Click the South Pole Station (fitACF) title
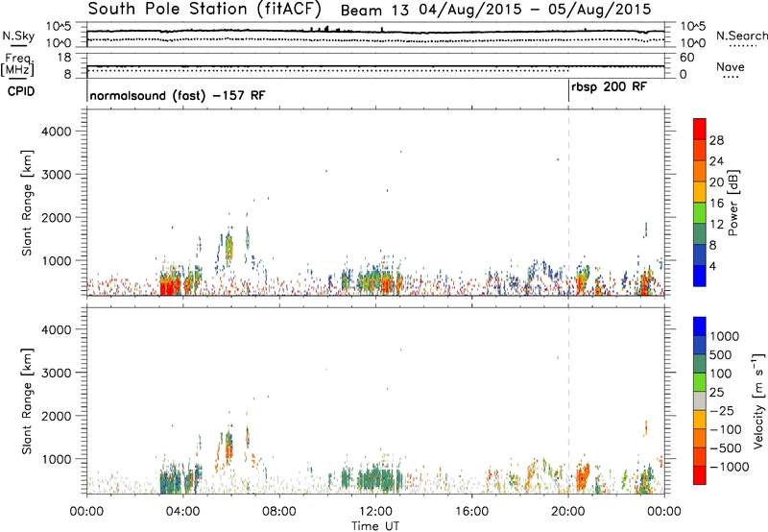This screenshot has width=768, height=532. coord(205,9)
